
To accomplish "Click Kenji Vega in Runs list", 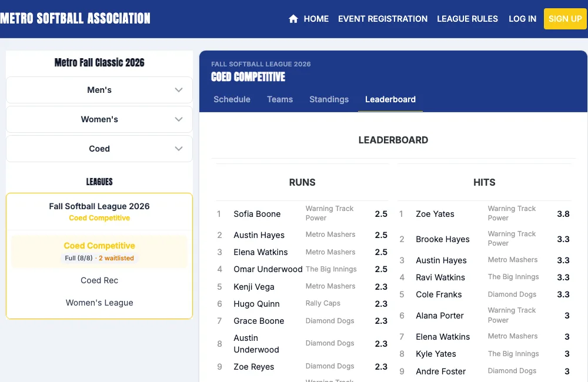I will (254, 287).
